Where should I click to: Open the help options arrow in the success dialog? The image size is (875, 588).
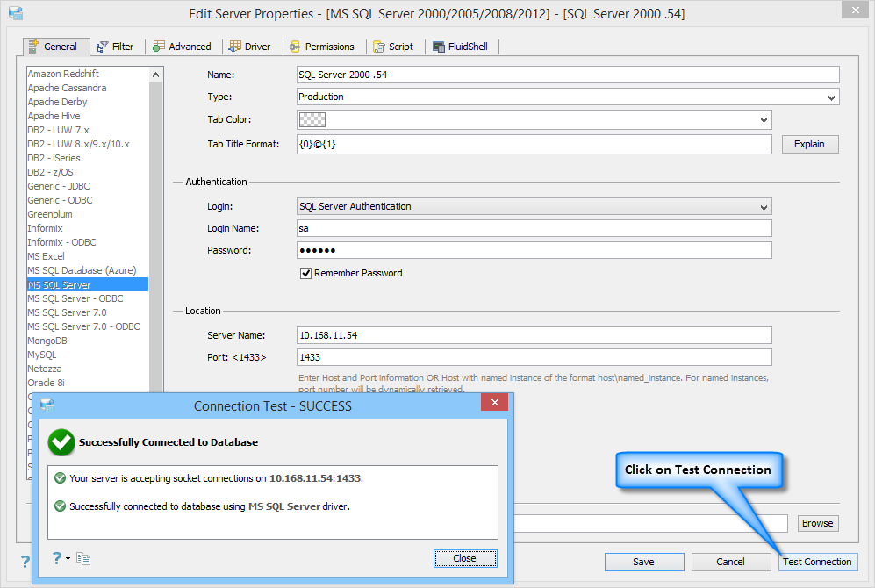tap(68, 558)
